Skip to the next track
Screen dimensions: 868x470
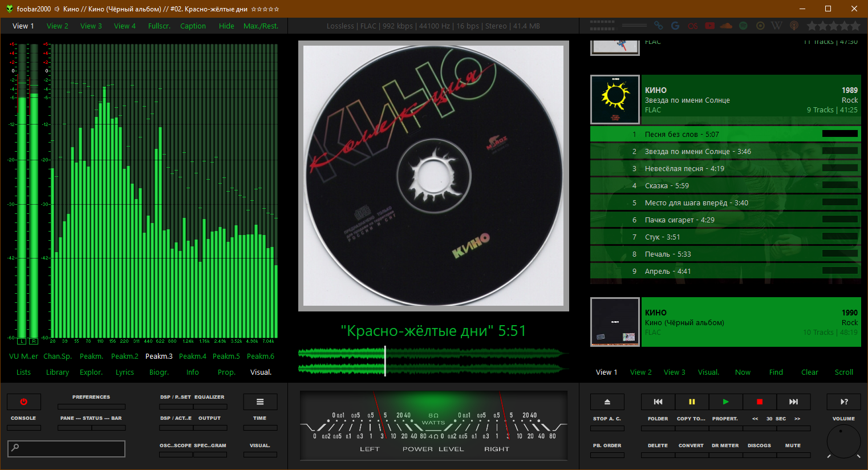(x=793, y=402)
